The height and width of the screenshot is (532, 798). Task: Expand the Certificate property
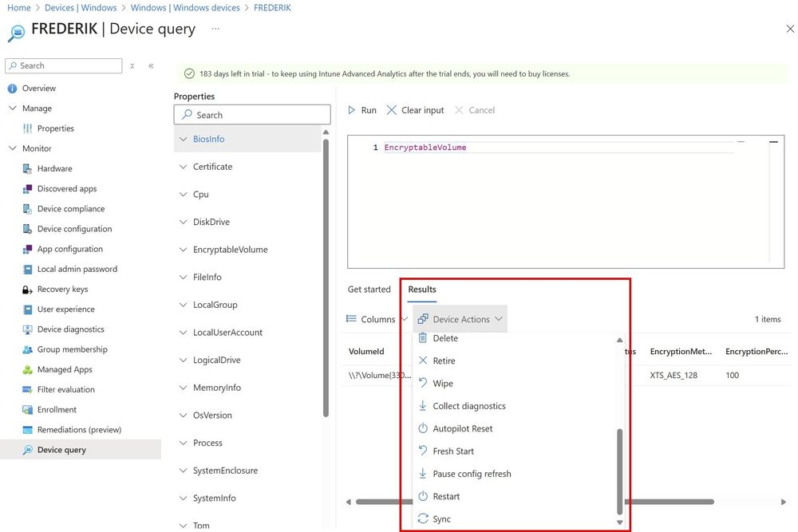(184, 167)
